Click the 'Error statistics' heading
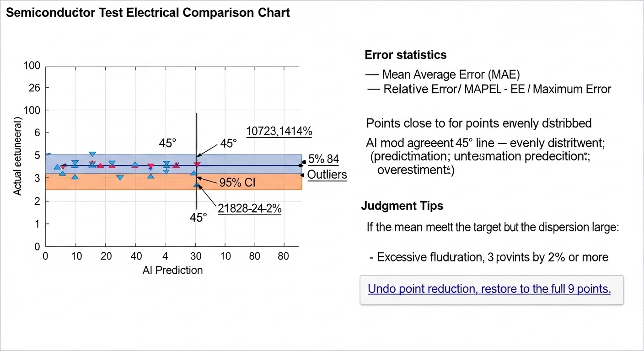644x351 pixels. 405,55
